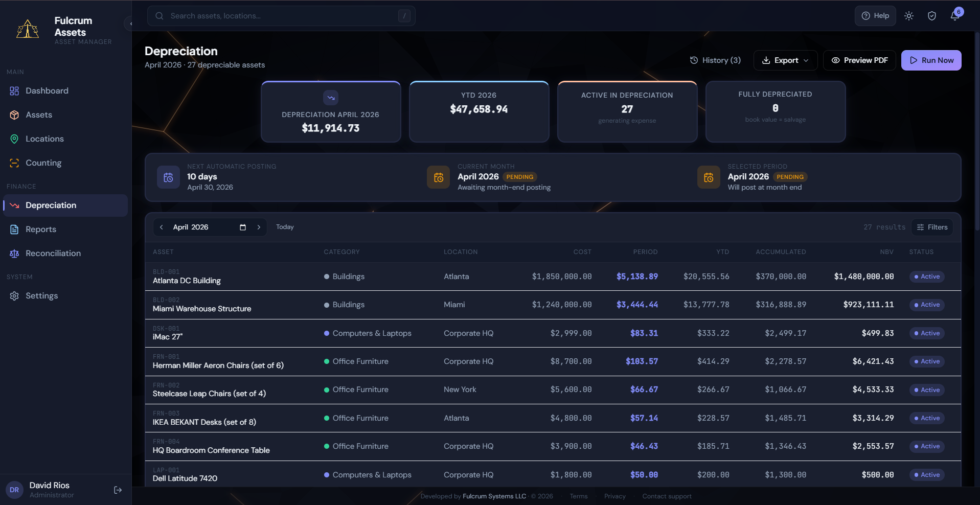Open notifications via the bell icon
980x505 pixels.
click(x=954, y=16)
